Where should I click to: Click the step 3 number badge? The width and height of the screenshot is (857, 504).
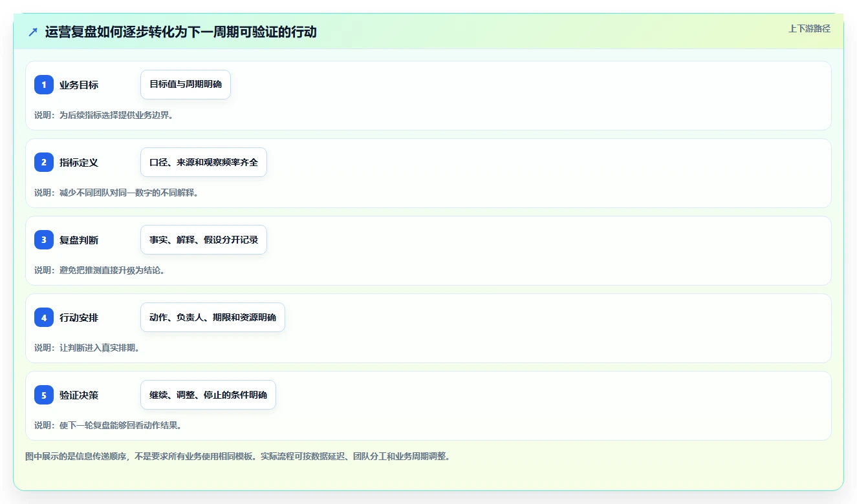(44, 240)
